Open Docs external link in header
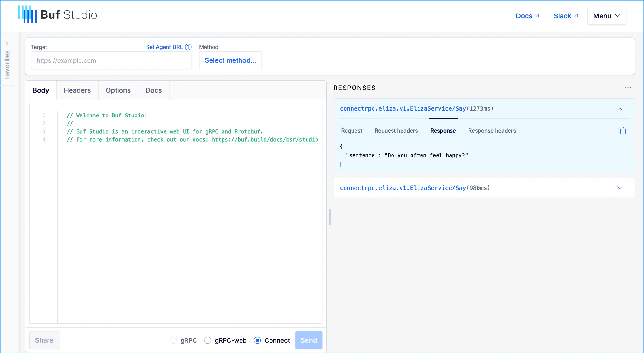The image size is (644, 353). click(x=527, y=16)
